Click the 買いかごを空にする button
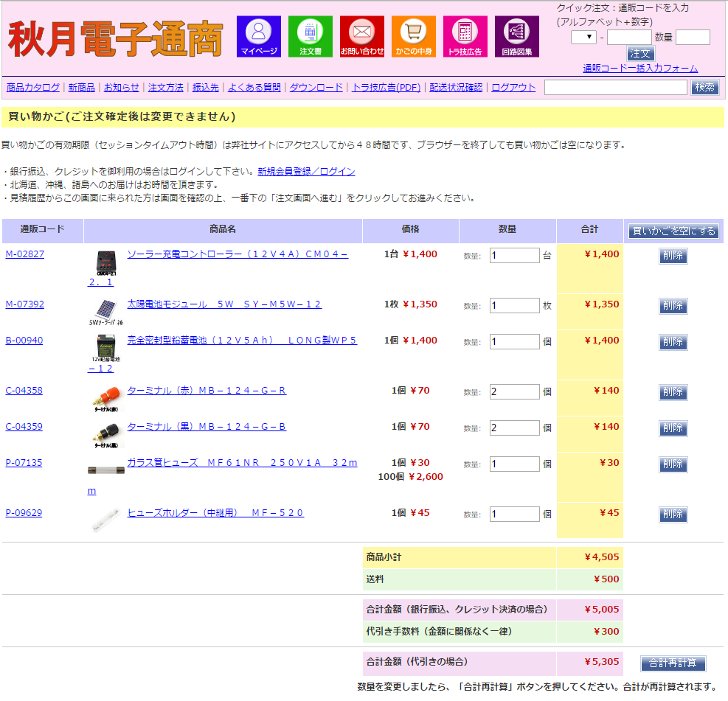The image size is (728, 701). click(673, 231)
